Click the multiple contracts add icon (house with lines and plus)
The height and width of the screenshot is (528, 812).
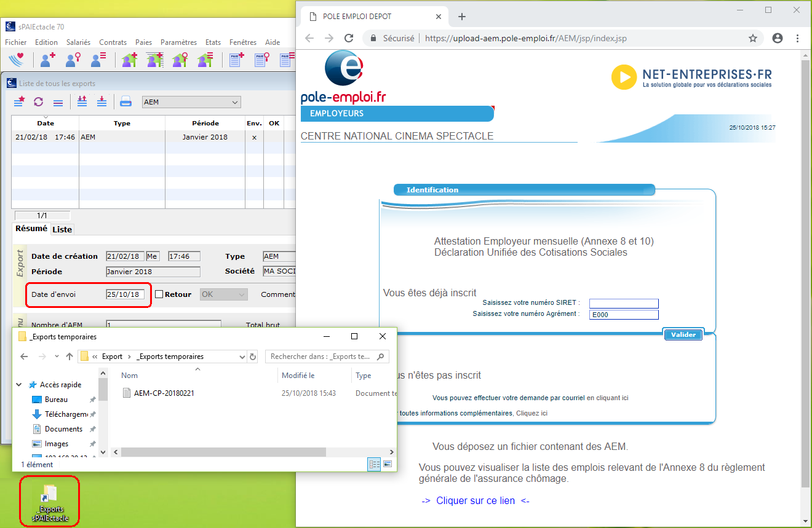click(154, 60)
